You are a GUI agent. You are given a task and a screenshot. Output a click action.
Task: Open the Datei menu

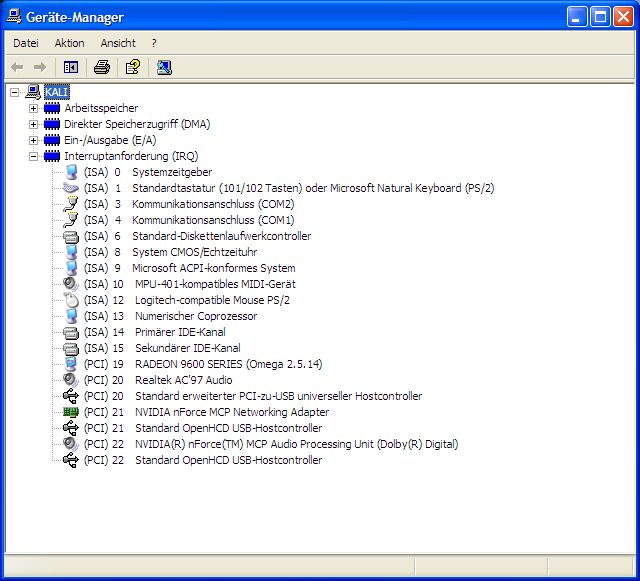(26, 43)
